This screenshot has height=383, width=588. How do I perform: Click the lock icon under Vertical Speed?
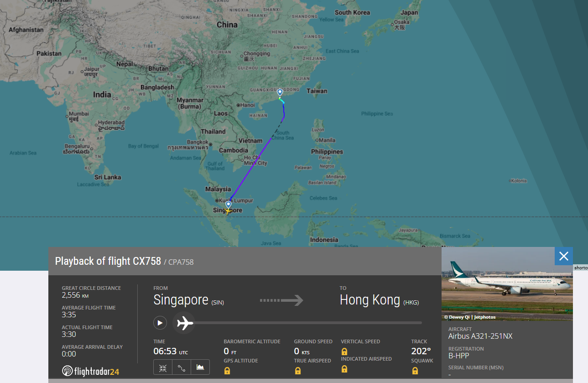(x=344, y=352)
